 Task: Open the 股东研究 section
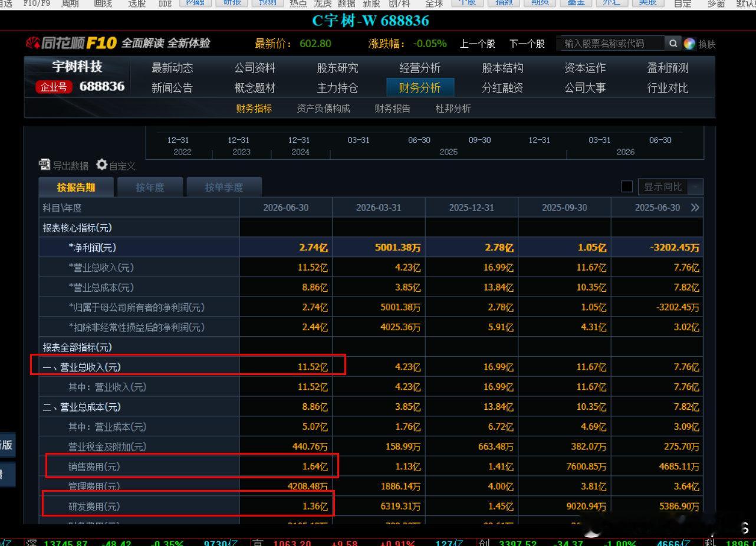click(x=337, y=68)
